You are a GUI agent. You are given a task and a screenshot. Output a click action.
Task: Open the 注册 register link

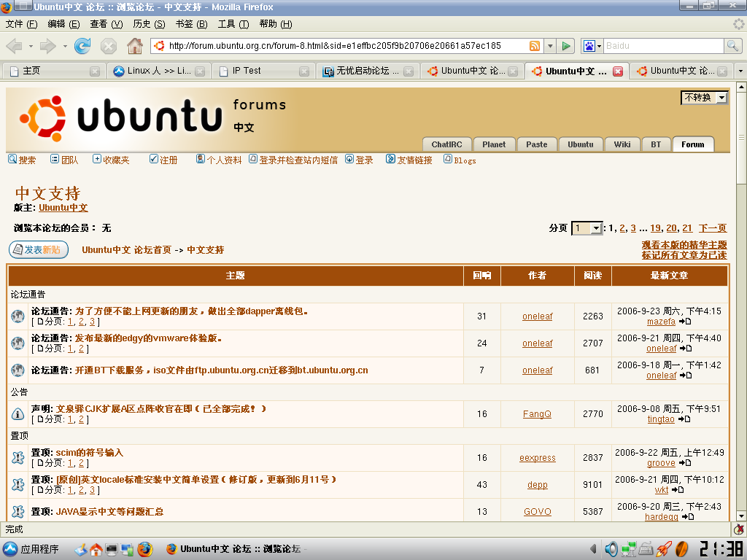[x=163, y=160]
